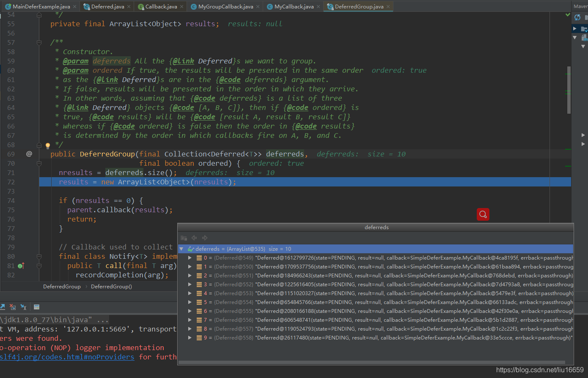Collapse the Maven module node
Viewport: 588px width, 378px height.
pyautogui.click(x=574, y=38)
